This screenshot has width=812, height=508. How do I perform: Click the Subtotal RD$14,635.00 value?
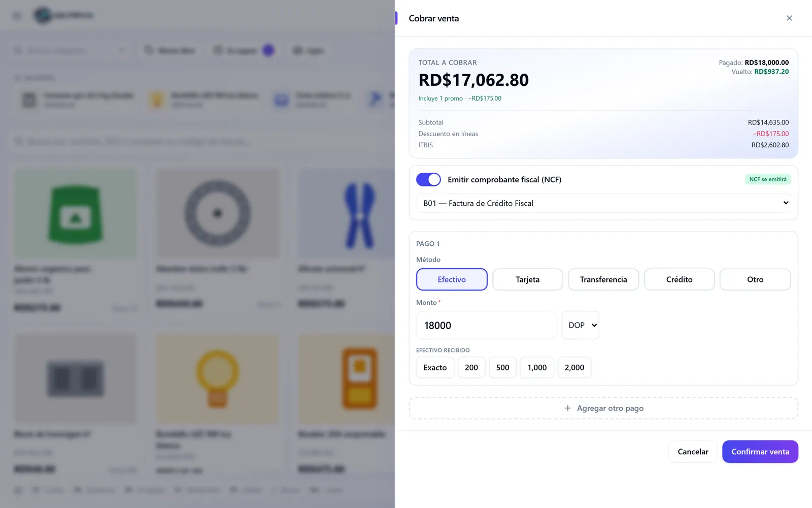click(x=768, y=122)
